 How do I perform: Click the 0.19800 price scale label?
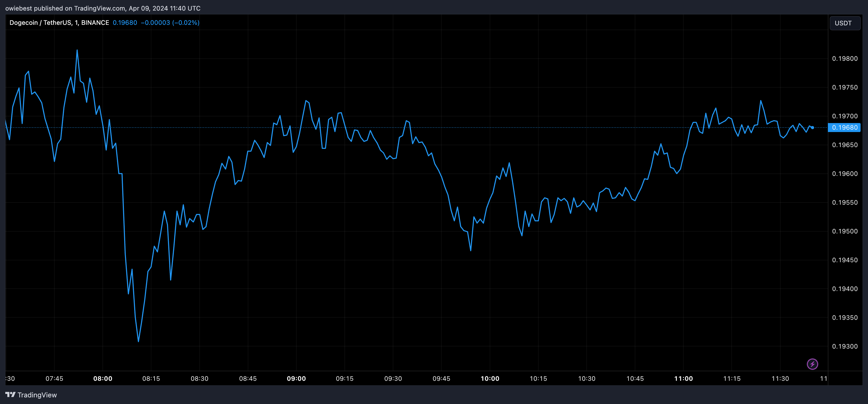click(845, 59)
